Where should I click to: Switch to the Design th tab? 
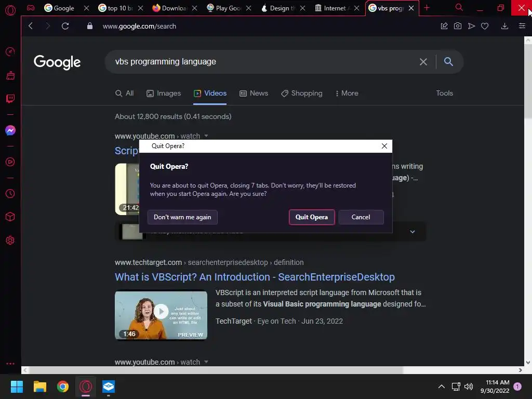[278, 8]
